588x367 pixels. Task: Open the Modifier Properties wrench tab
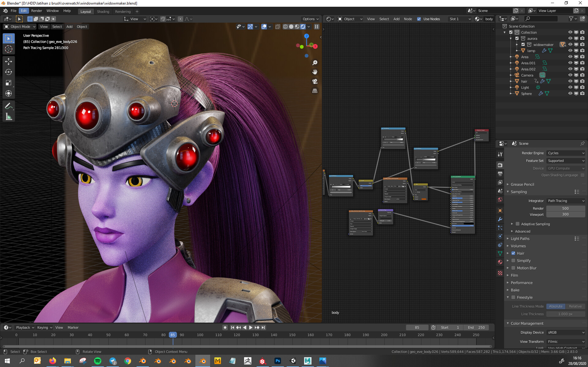(500, 219)
